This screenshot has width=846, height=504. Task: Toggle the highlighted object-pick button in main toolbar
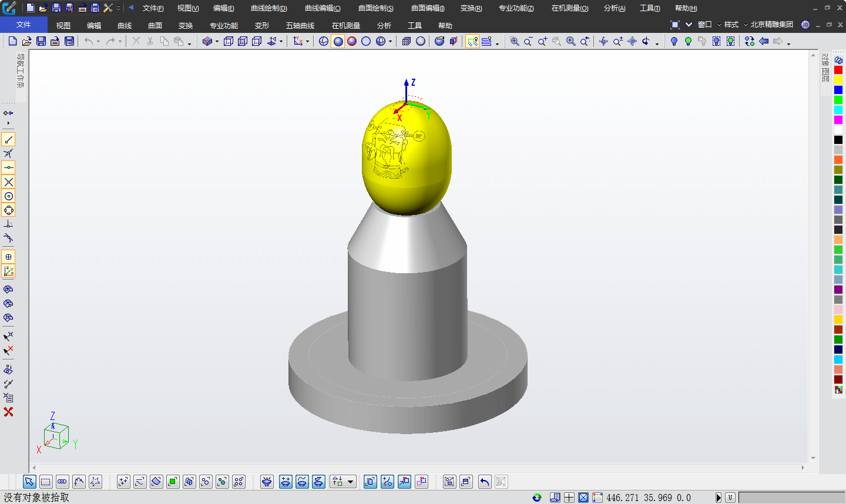pyautogui.click(x=472, y=41)
